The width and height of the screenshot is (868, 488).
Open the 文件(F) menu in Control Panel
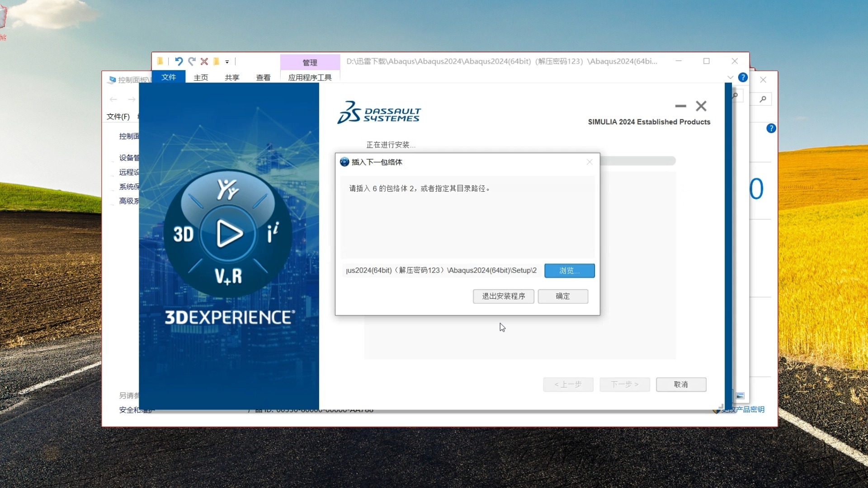pyautogui.click(x=118, y=117)
